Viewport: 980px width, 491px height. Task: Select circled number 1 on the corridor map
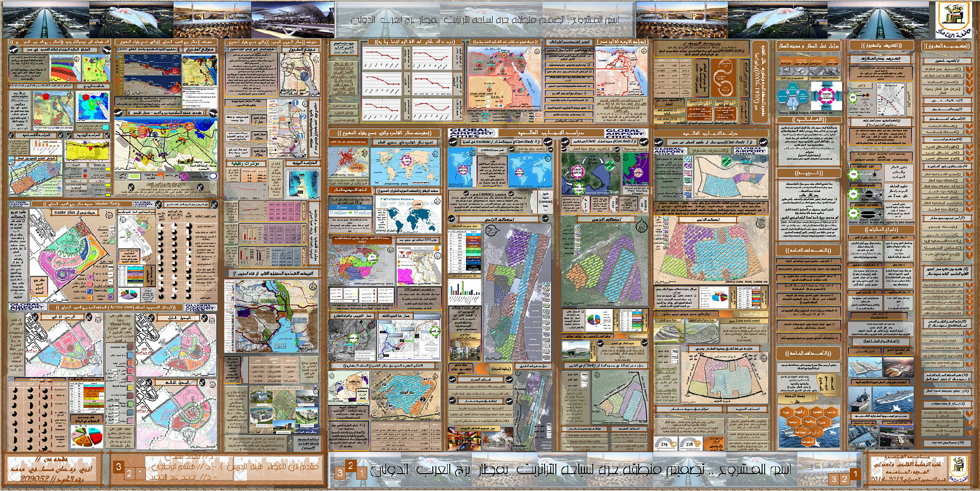(x=295, y=103)
